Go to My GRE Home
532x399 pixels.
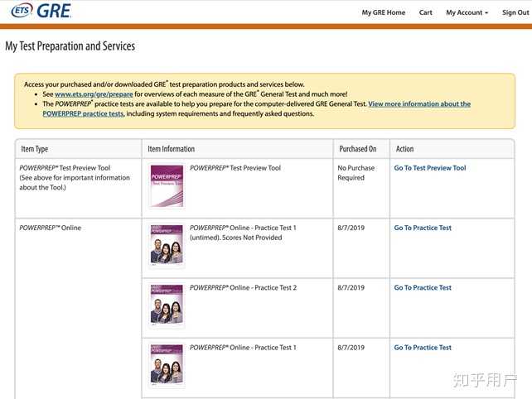384,12
